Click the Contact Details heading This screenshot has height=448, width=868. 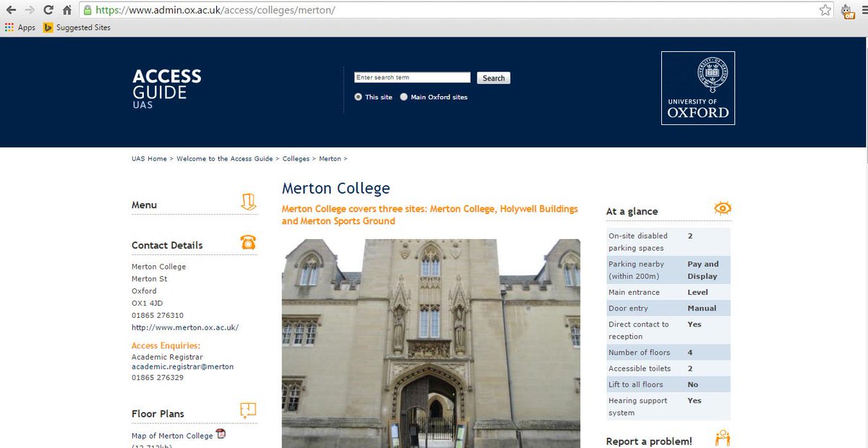167,245
